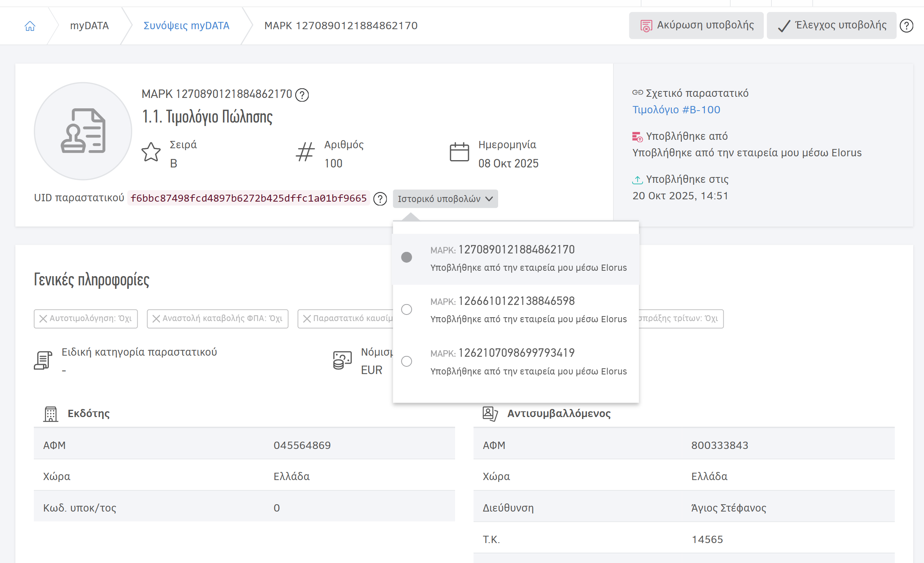Click the chevron arrow on Ιστορικό υποβολών
The width and height of the screenshot is (924, 563).
point(489,199)
